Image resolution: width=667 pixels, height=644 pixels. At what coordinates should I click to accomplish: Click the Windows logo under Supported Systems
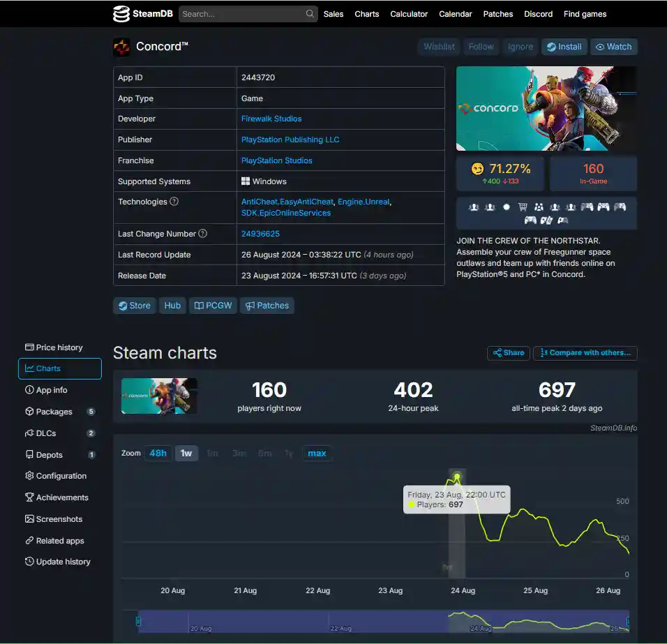[246, 181]
